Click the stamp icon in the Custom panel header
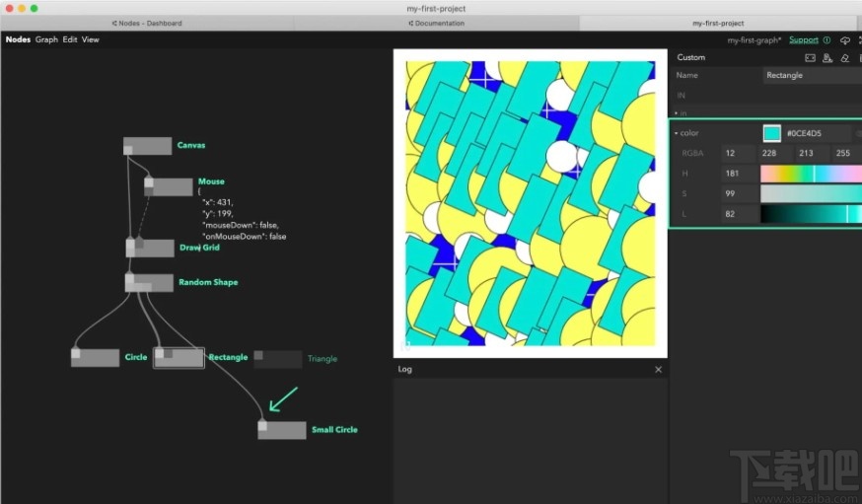 pos(827,58)
